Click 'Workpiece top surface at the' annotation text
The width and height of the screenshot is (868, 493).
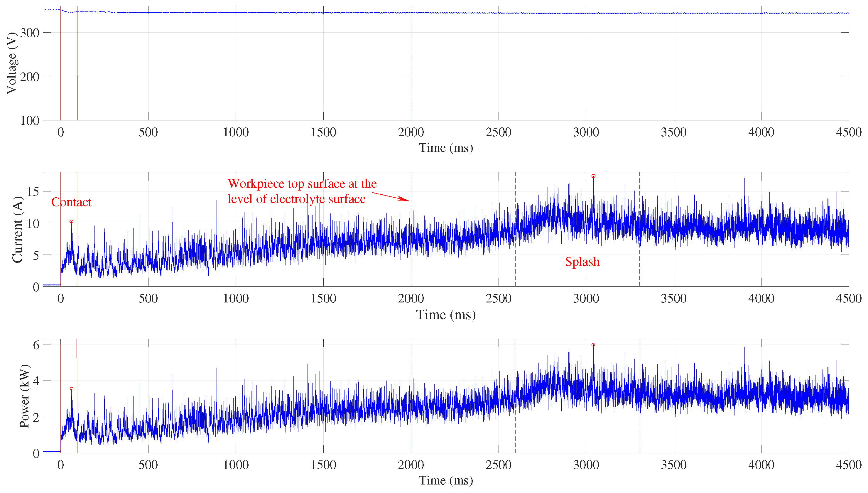(302, 184)
